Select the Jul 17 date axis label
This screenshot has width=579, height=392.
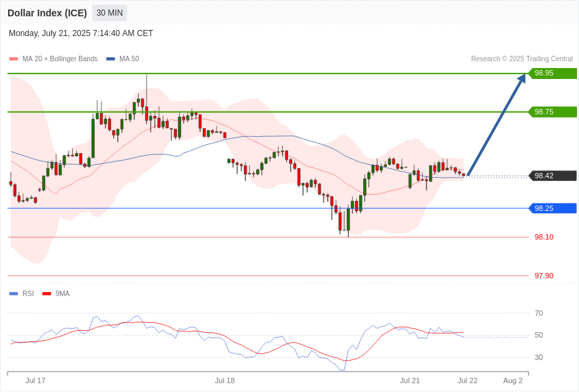pyautogui.click(x=35, y=380)
